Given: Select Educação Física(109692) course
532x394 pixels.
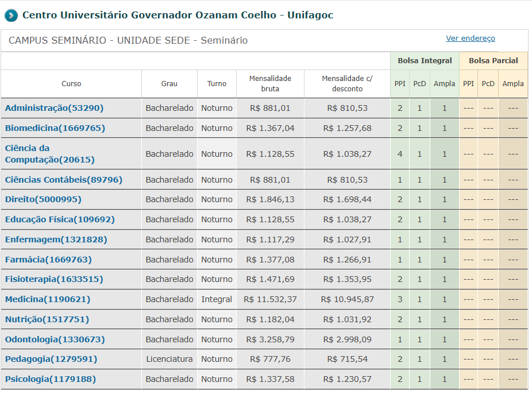Looking at the screenshot, I should [x=60, y=219].
